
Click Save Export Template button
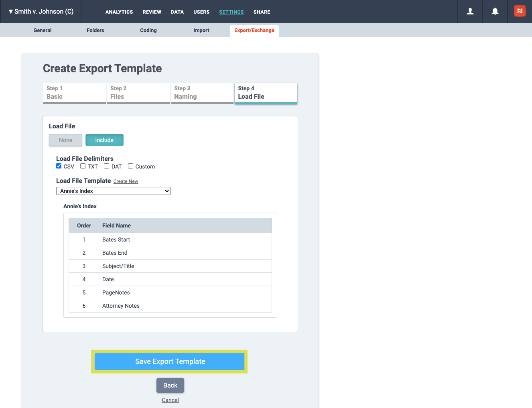coord(169,361)
